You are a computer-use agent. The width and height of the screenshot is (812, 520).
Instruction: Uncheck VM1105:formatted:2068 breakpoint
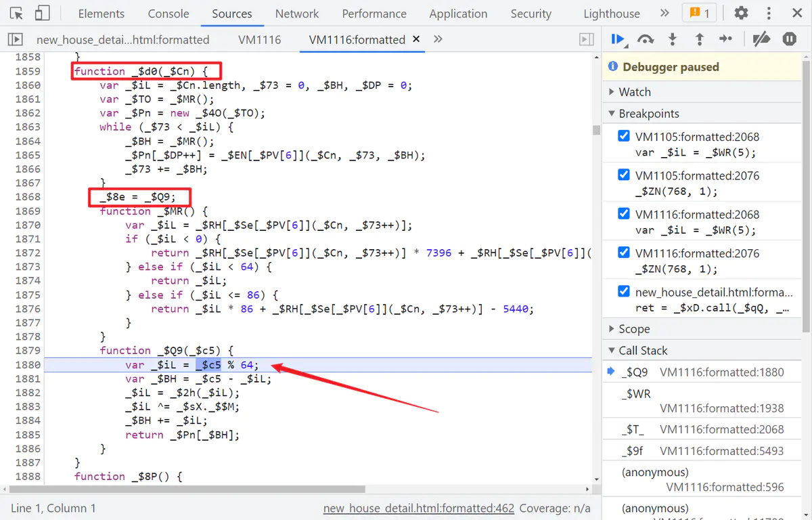click(624, 136)
